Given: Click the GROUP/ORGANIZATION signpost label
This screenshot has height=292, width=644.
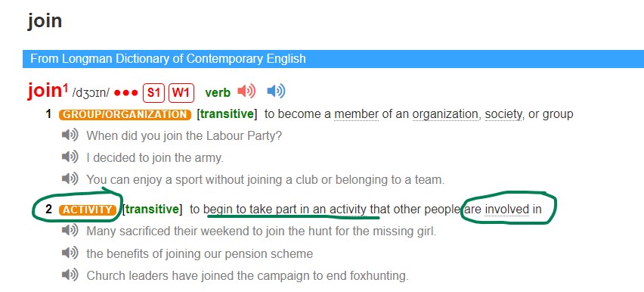Looking at the screenshot, I should tap(125, 114).
